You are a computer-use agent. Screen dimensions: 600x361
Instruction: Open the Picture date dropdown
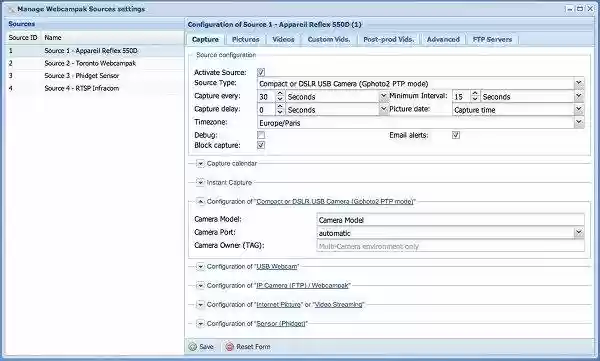click(x=579, y=109)
